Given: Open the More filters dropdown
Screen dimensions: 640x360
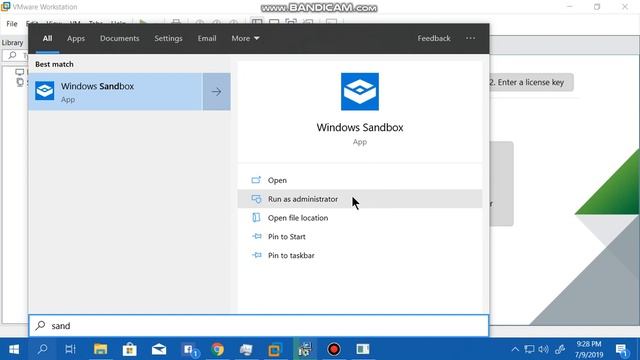Looking at the screenshot, I should point(245,38).
